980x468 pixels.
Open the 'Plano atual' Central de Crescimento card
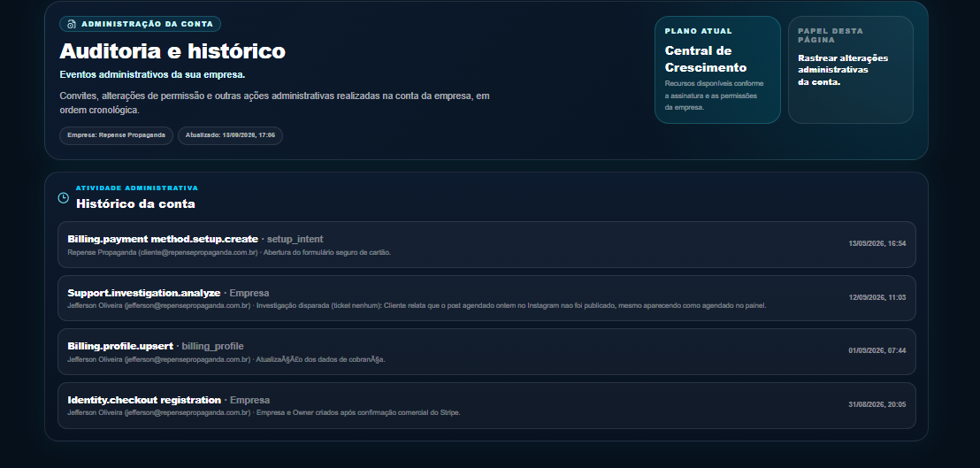tap(717, 70)
